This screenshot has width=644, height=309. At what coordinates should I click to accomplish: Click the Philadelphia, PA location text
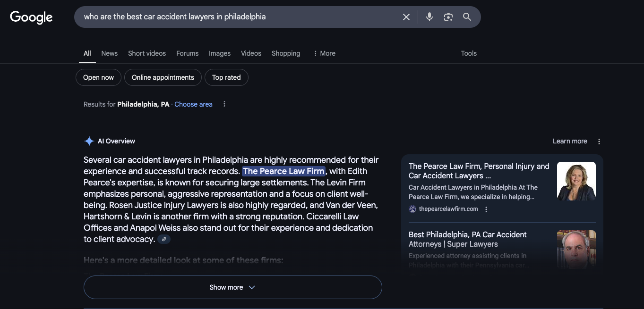(x=143, y=104)
